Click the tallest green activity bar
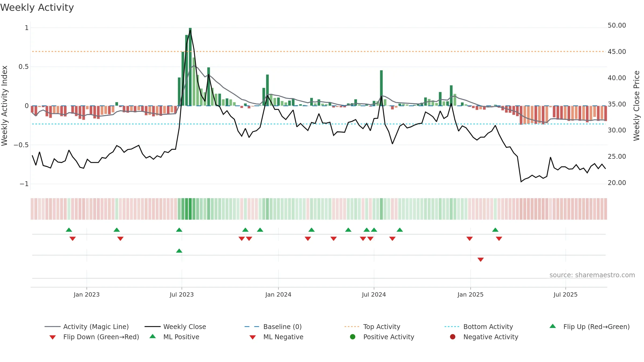This screenshot has height=362, width=644. pyautogui.click(x=190, y=67)
